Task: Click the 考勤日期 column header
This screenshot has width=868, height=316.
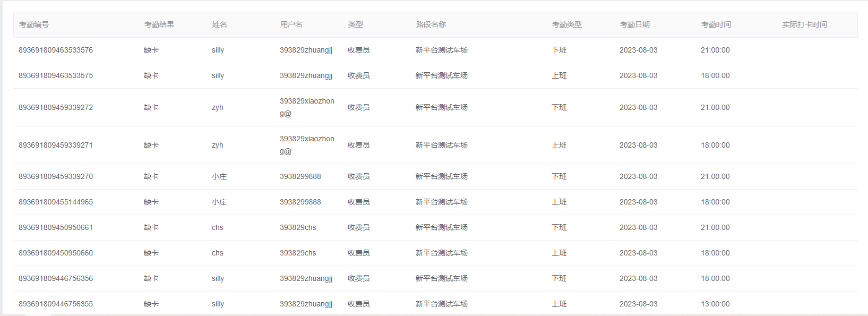Action: [634, 24]
